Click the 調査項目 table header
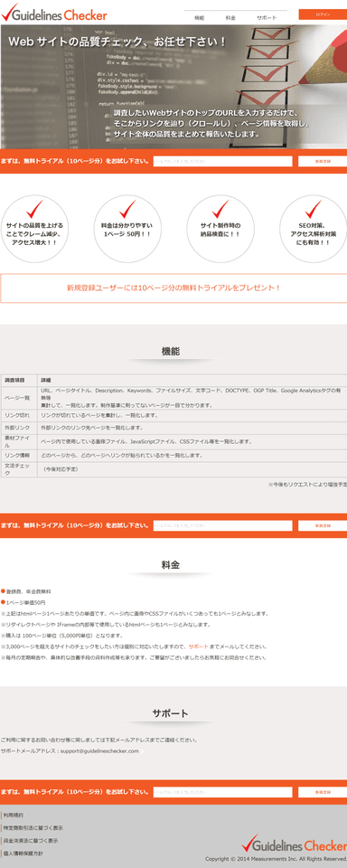Screen dimensions: 347x868 tap(19, 381)
